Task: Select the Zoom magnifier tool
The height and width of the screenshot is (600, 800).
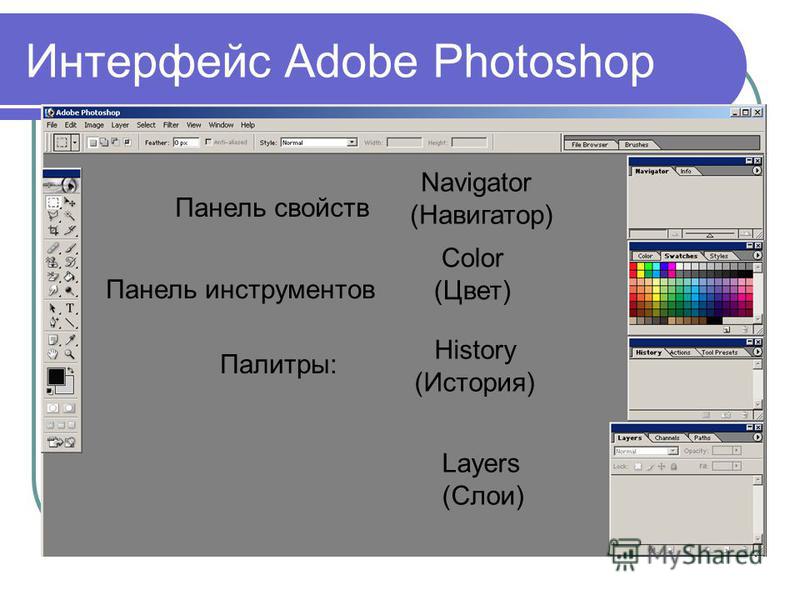Action: coord(70,354)
